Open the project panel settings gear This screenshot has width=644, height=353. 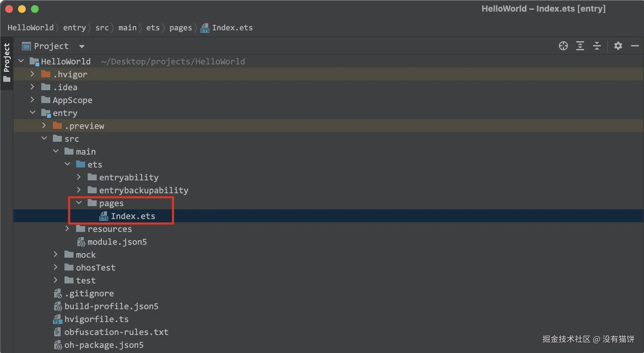click(x=618, y=46)
